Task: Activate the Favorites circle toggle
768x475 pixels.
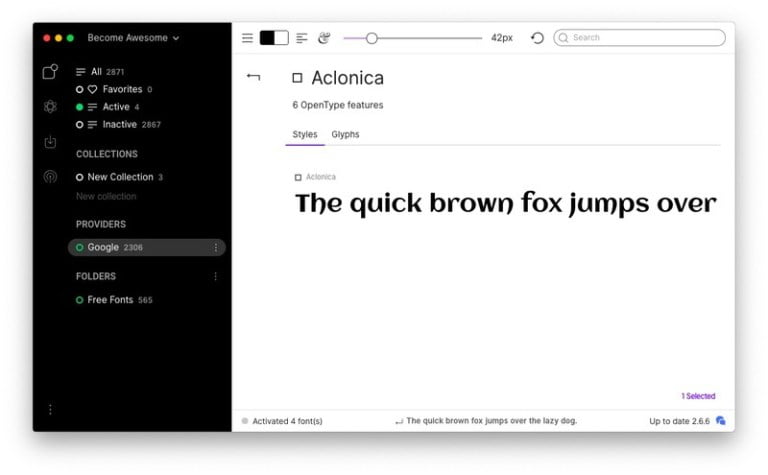Action: 79,90
